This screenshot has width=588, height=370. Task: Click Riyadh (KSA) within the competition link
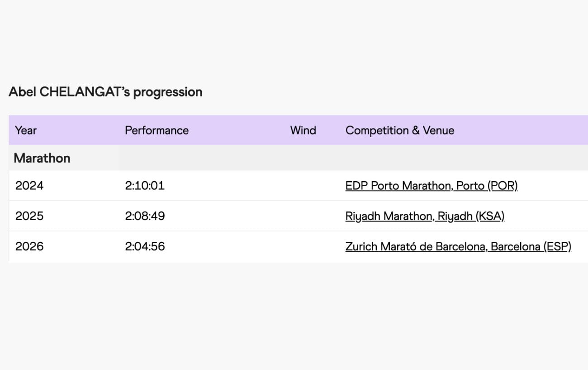point(476,216)
